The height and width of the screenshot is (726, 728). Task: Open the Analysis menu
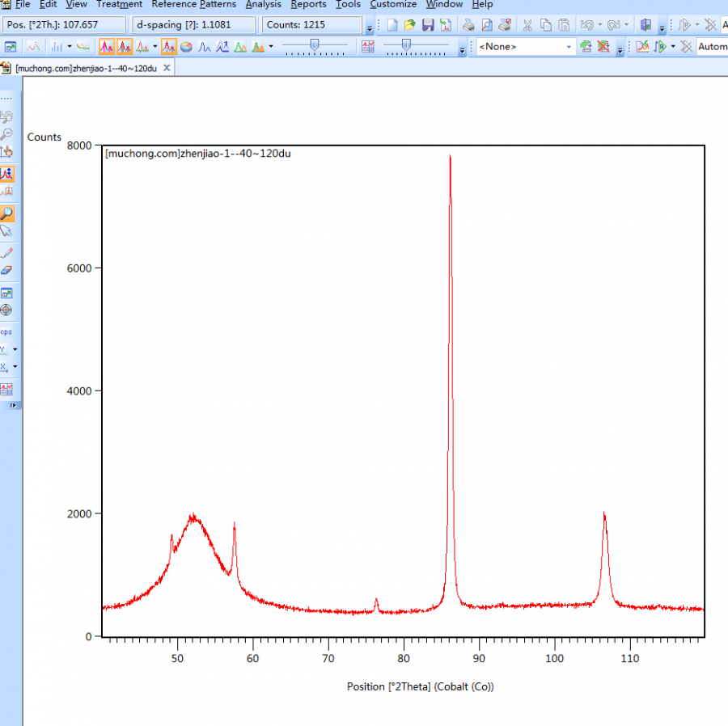(x=263, y=4)
